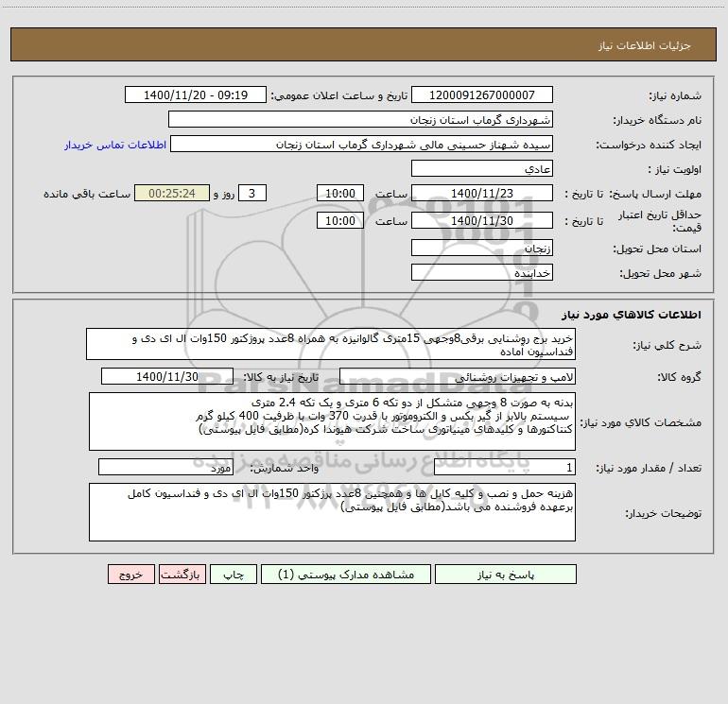Image resolution: width=728 pixels, height=704 pixels.
Task: Open اطلاعات تماس خریدار link
Action: click(x=115, y=145)
